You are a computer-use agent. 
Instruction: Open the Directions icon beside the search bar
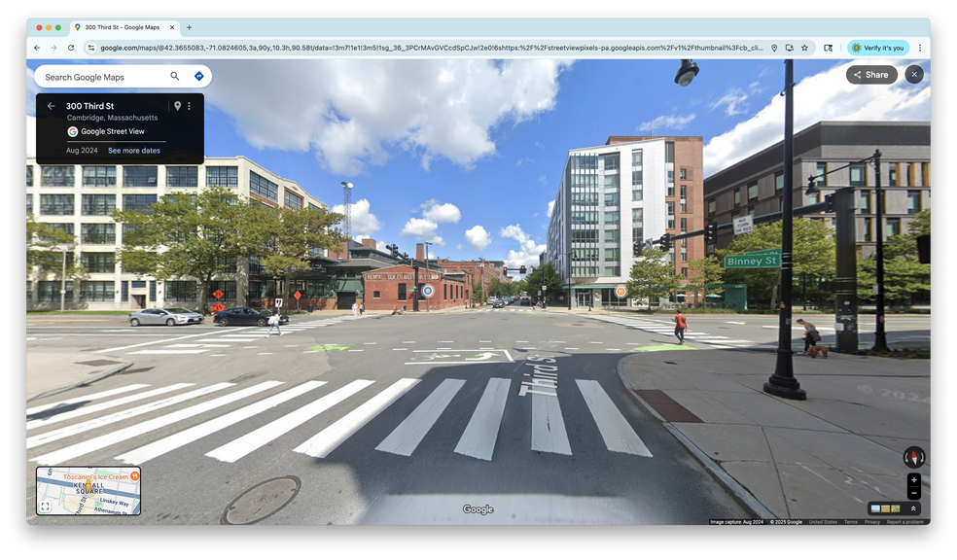point(197,76)
